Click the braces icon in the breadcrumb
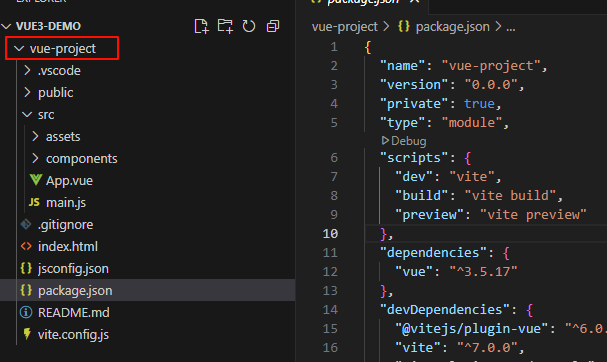 (404, 26)
